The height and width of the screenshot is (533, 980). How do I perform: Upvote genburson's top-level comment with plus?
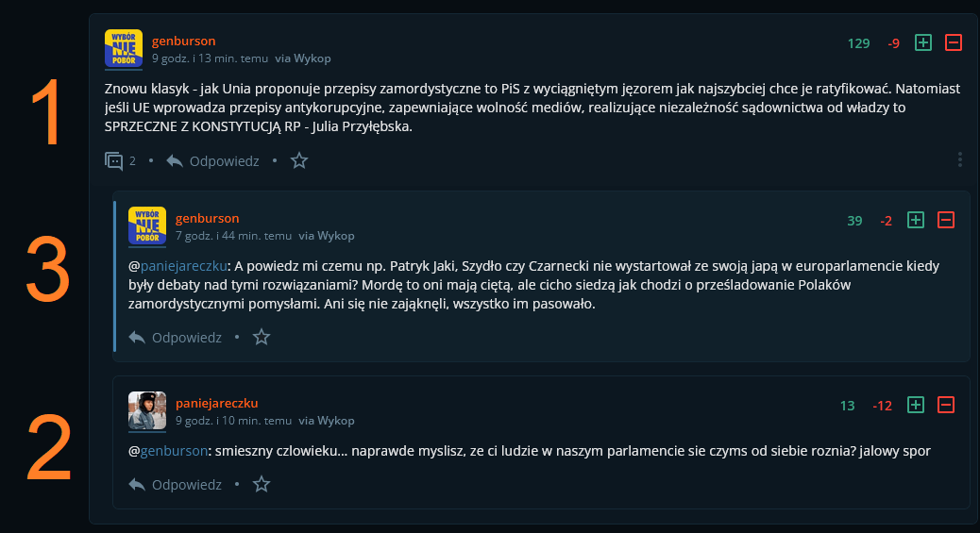(x=923, y=42)
